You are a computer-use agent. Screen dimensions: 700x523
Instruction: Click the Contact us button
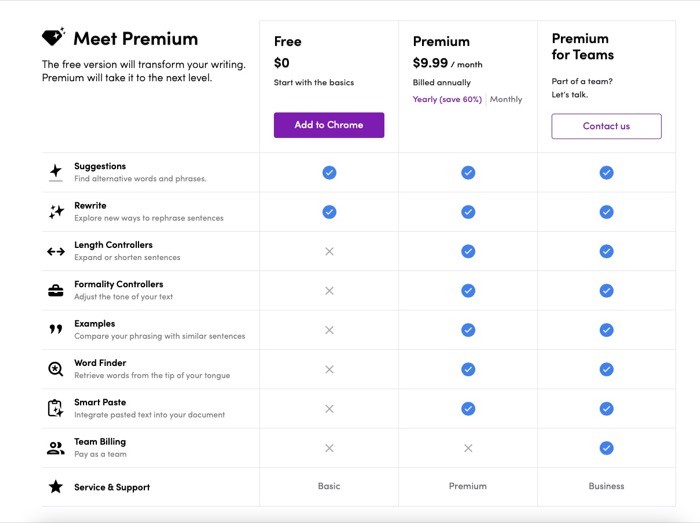tap(606, 126)
